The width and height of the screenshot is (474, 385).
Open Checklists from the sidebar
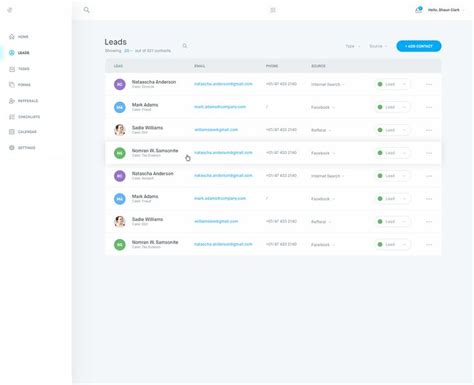(x=24, y=117)
